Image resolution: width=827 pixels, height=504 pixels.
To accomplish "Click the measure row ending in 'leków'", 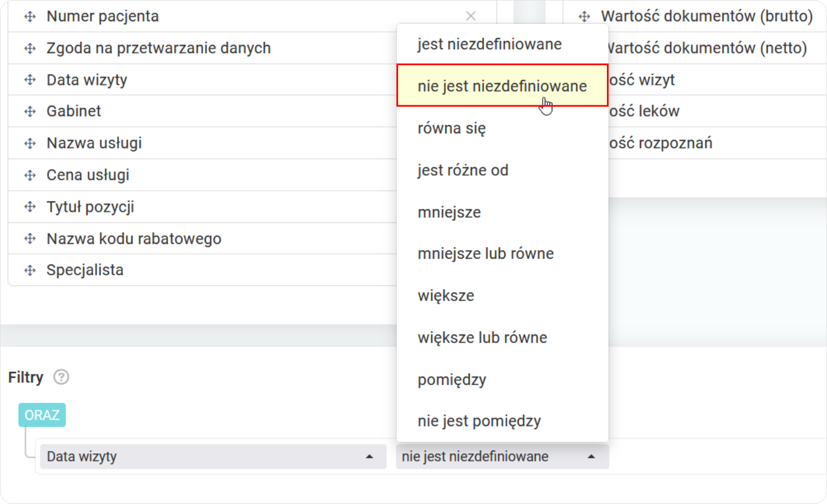I will click(717, 111).
